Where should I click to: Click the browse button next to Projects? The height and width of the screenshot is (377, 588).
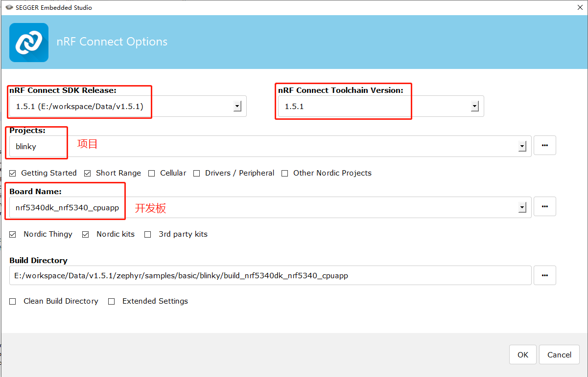pos(545,145)
